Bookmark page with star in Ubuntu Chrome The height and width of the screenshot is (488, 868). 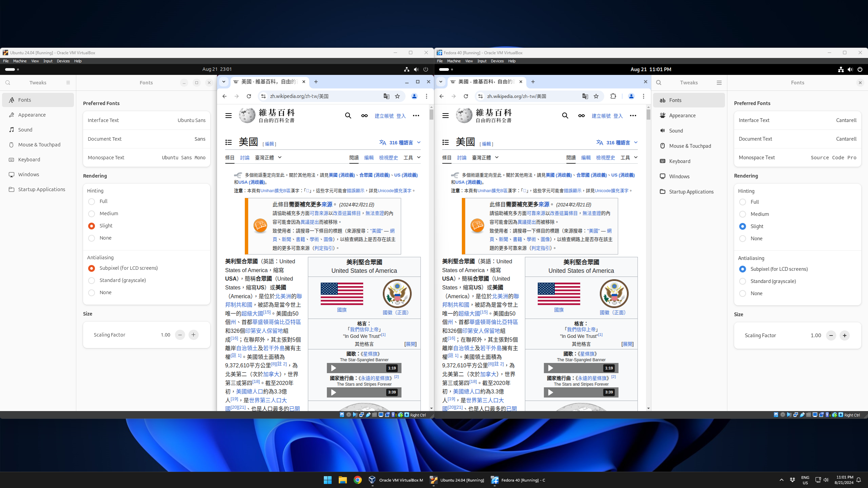[x=397, y=96]
